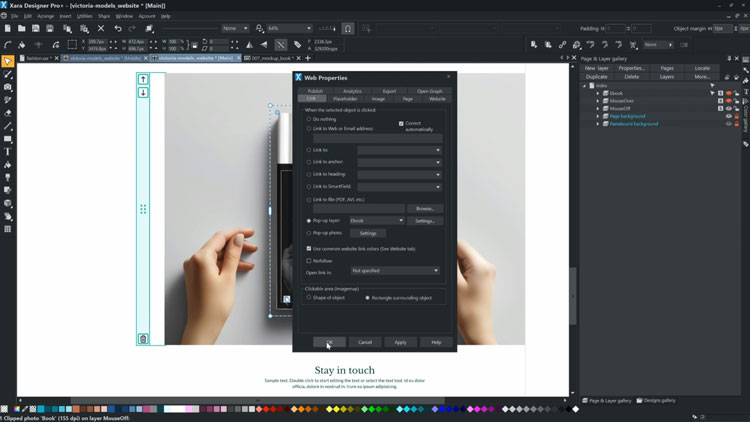Click the flip horizontal triangle icon
750x422 pixels.
pyautogui.click(x=249, y=44)
